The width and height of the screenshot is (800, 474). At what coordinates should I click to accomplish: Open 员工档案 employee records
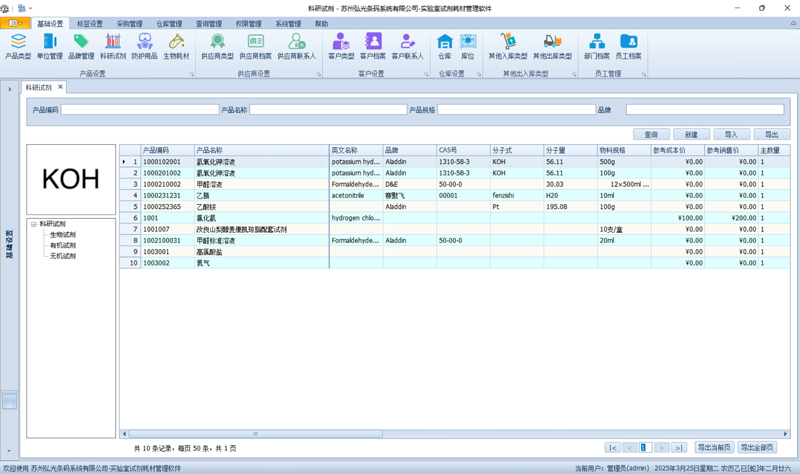(x=629, y=46)
